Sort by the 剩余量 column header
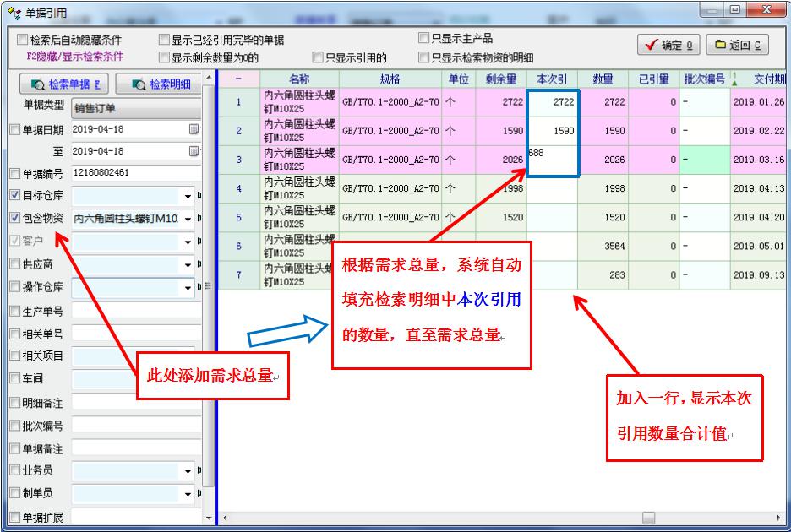Viewport: 791px width, 532px height. coord(501,79)
